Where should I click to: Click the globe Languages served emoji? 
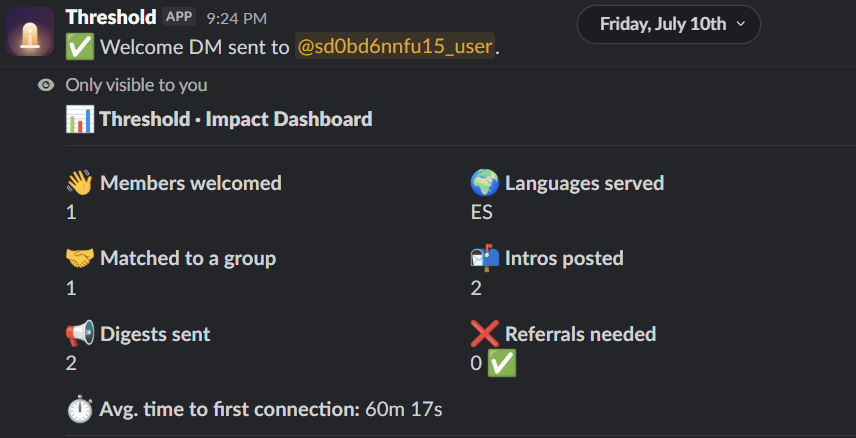(x=485, y=183)
